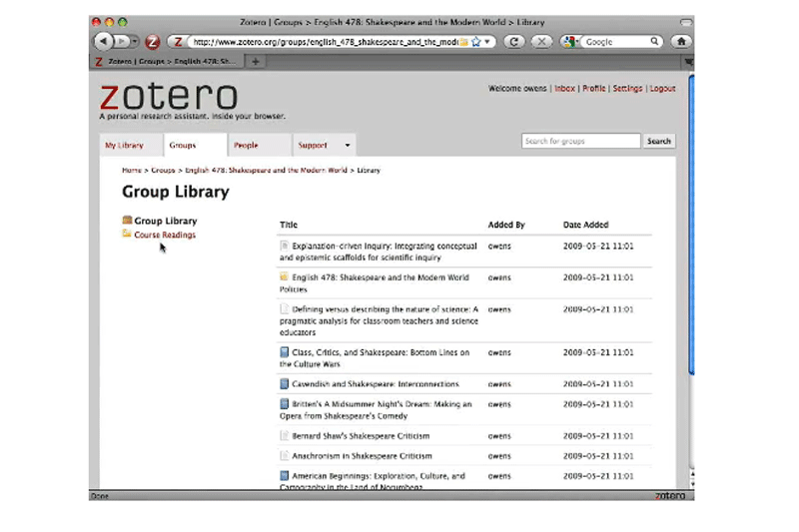The height and width of the screenshot is (532, 799).
Task: Click the zotero logo
Action: pos(169,96)
